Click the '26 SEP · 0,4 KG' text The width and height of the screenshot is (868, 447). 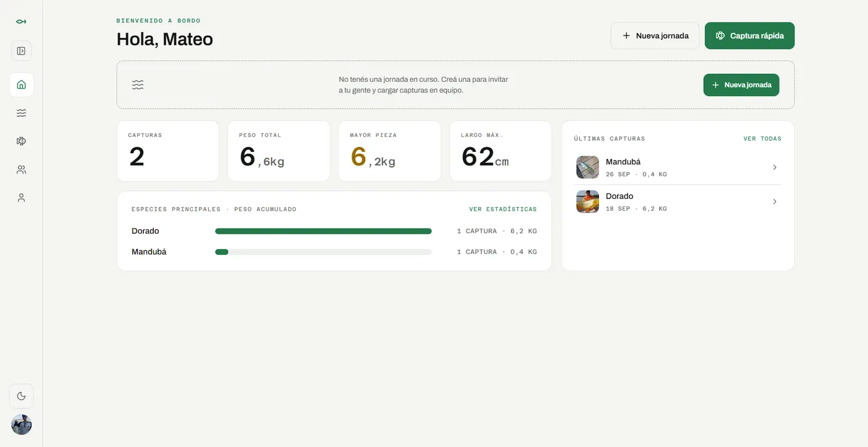pyautogui.click(x=636, y=175)
